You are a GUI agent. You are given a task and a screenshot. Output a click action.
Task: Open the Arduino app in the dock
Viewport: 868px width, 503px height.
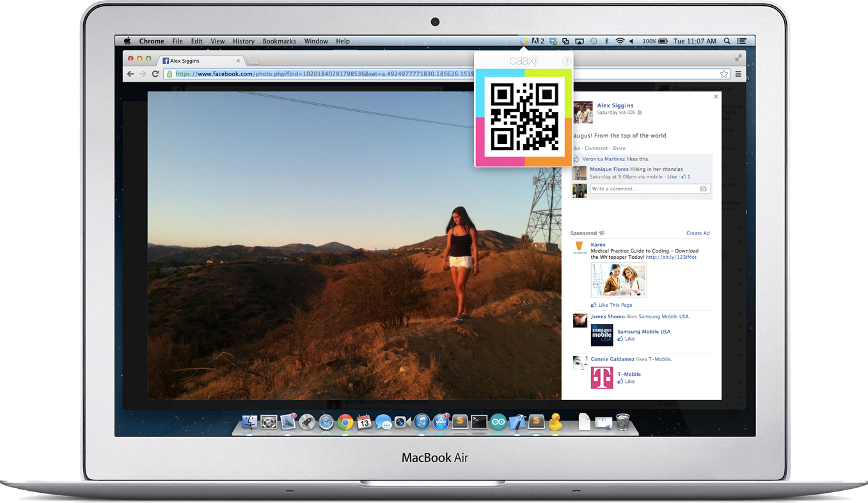point(498,422)
